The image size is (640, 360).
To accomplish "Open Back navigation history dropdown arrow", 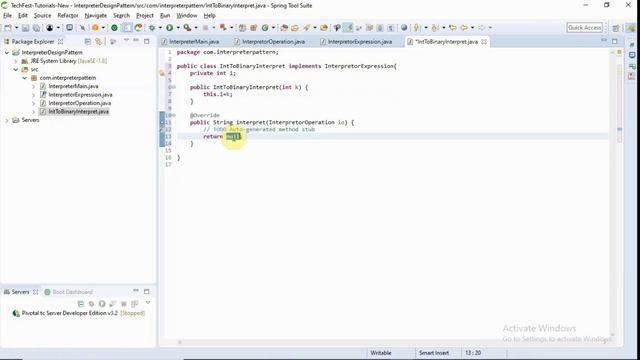I will click(472, 28).
